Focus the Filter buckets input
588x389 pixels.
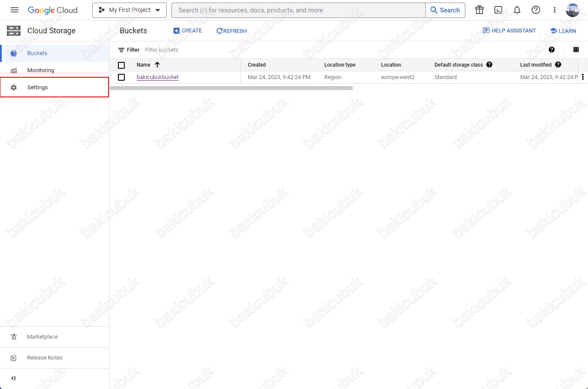coord(162,50)
